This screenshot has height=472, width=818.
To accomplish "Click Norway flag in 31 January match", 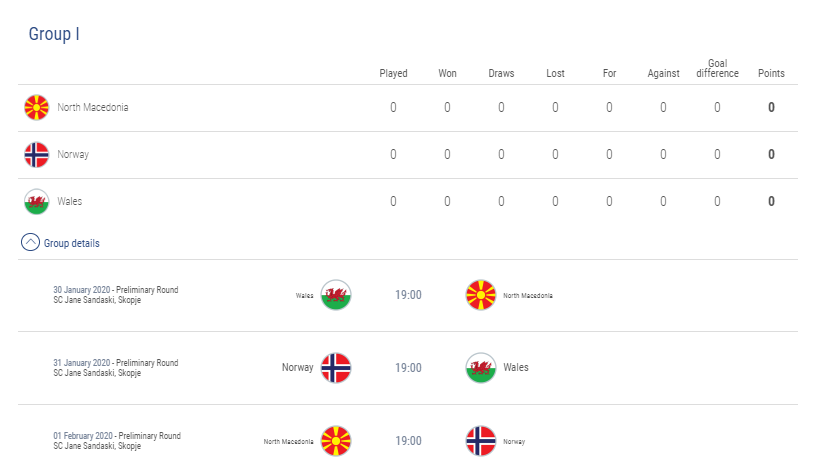I will pos(336,368).
